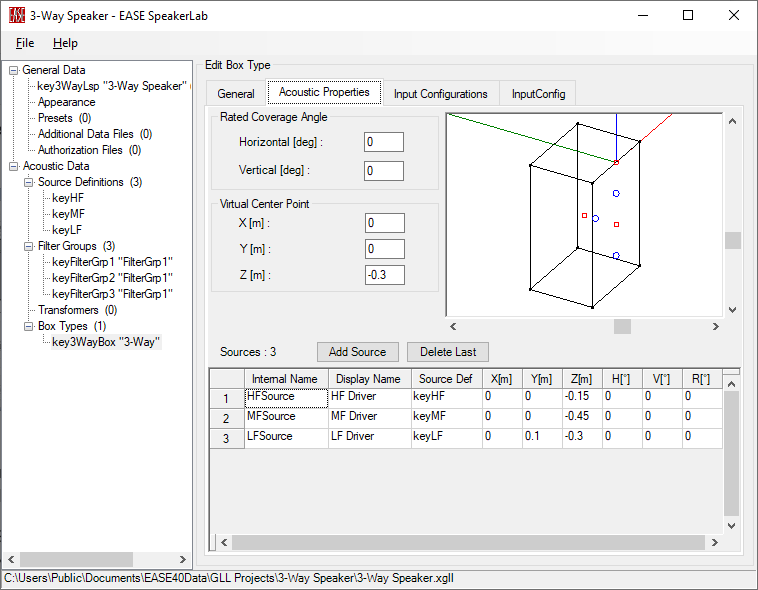Collapse the General Data tree node

click(x=14, y=70)
